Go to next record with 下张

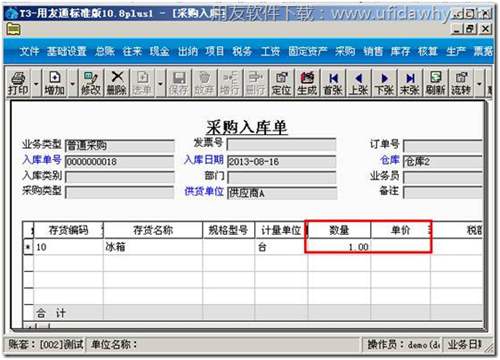coord(384,83)
